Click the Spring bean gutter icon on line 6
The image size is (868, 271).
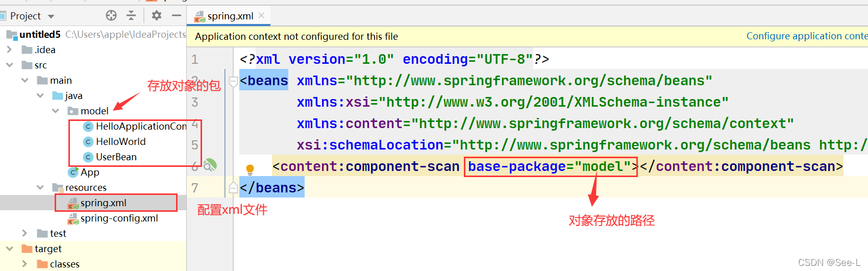coord(210,165)
